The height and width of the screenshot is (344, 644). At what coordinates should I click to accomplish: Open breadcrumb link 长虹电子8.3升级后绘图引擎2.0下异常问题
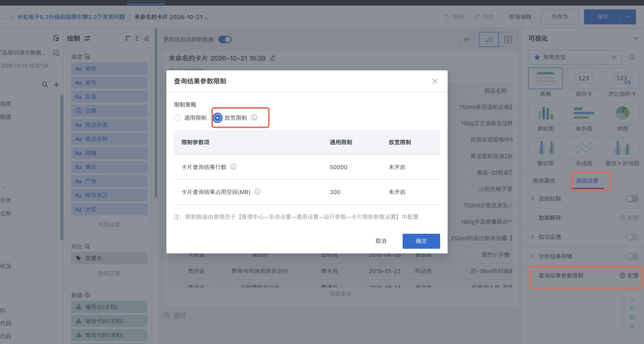[x=71, y=17]
